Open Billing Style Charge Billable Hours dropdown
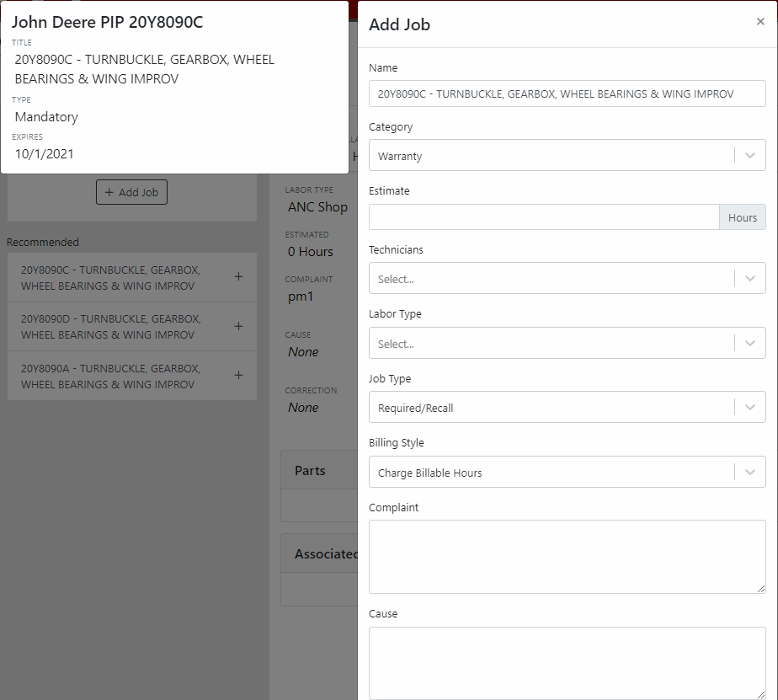 [568, 472]
